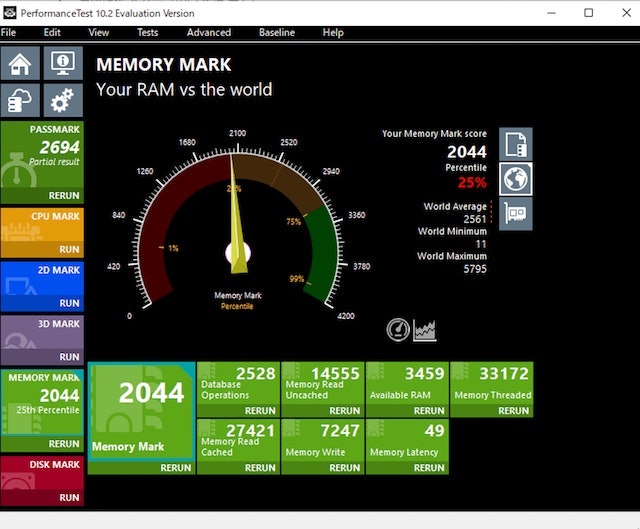The height and width of the screenshot is (529, 640).
Task: Open the System Information monitor icon
Action: tap(63, 63)
